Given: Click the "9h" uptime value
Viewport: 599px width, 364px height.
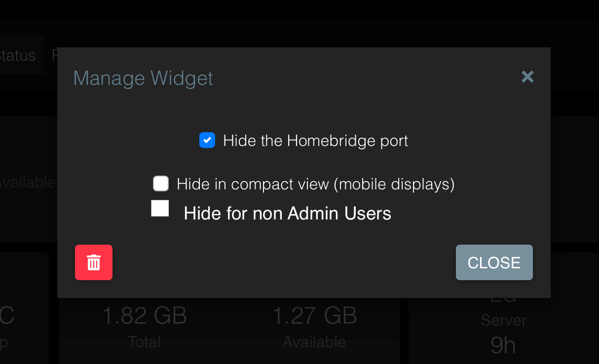Looking at the screenshot, I should (x=503, y=346).
